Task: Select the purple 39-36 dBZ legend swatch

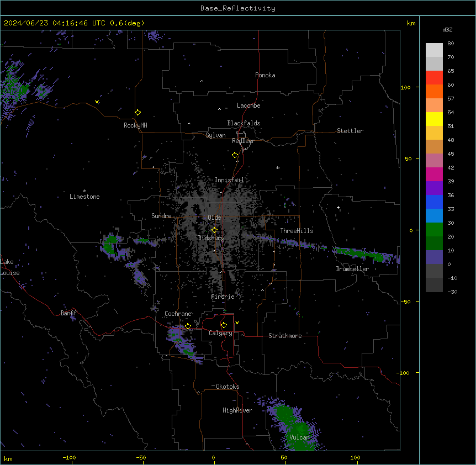Action: coord(434,188)
